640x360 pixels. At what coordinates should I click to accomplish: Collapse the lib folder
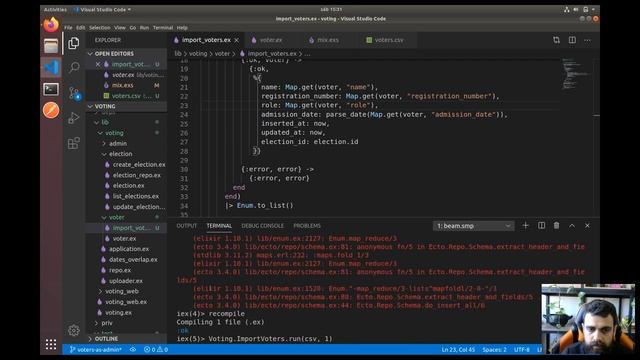click(x=104, y=122)
